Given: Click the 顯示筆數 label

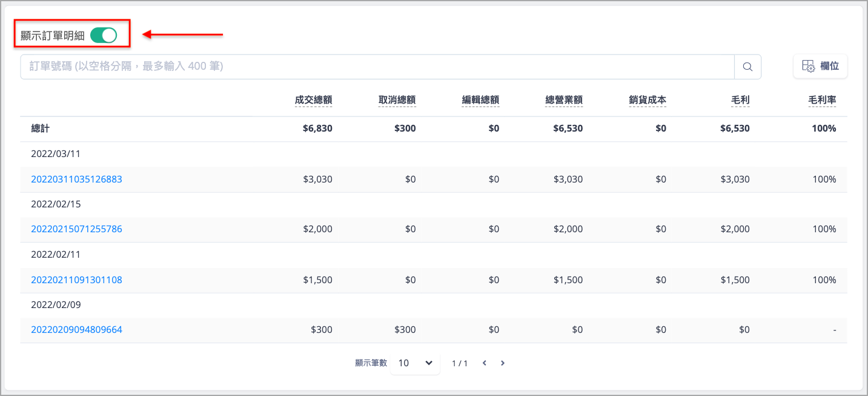Looking at the screenshot, I should coord(371,363).
